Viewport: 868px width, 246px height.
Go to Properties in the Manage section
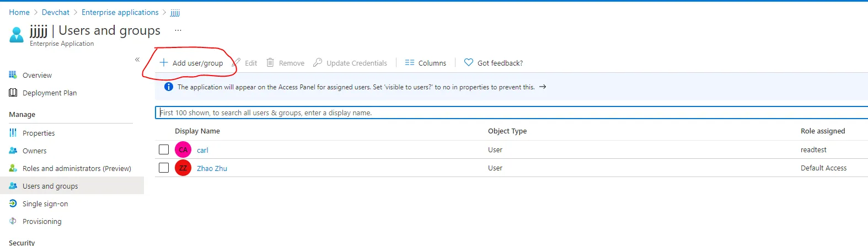coord(39,133)
